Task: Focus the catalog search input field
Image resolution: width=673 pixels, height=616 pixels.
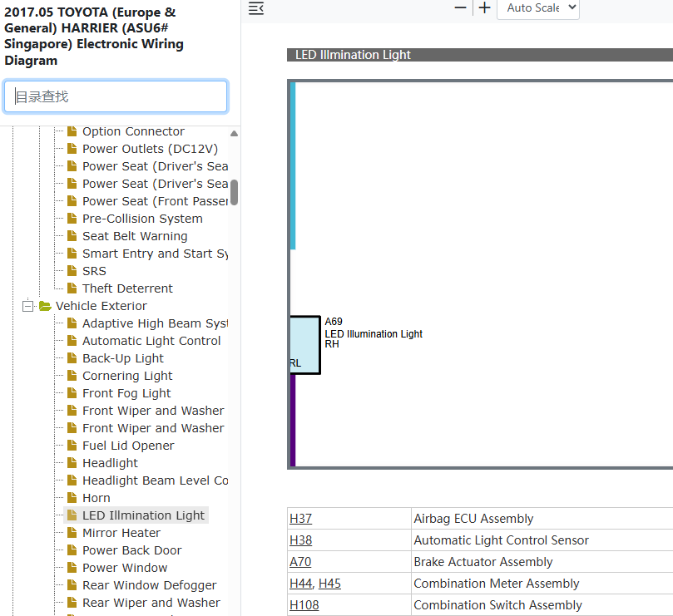Action: (x=116, y=96)
